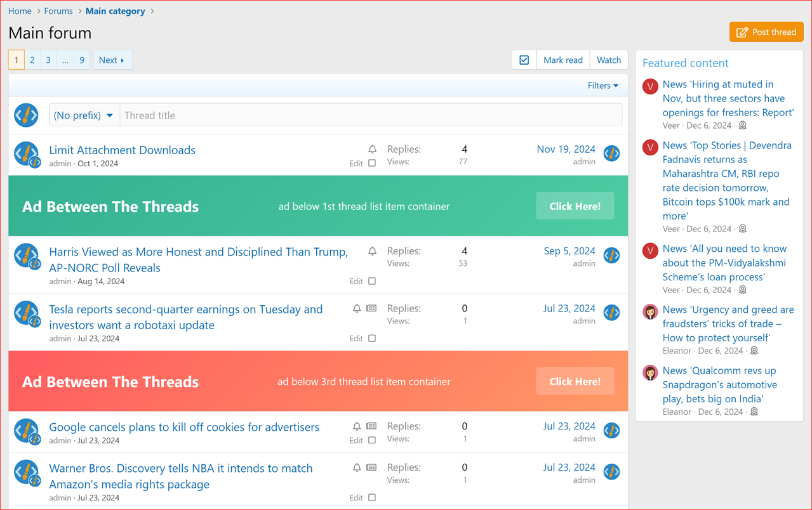812x510 pixels.
Task: Click the forum avatar at the thread list top
Action: tap(26, 115)
